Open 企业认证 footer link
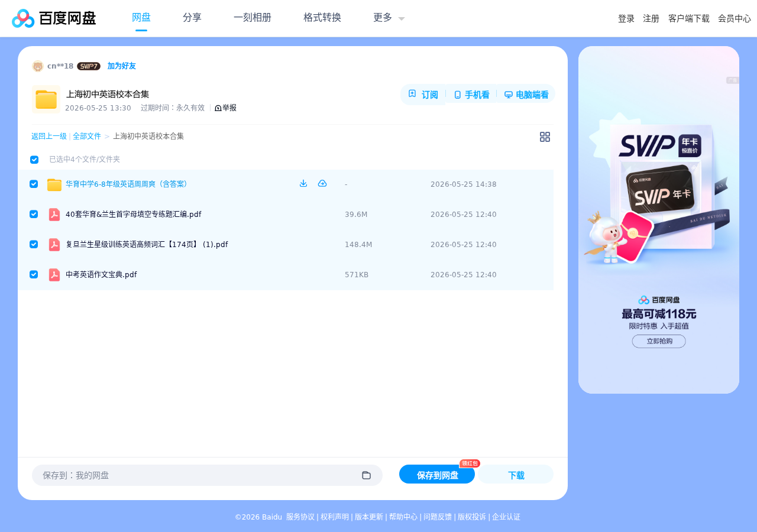 pos(506,517)
